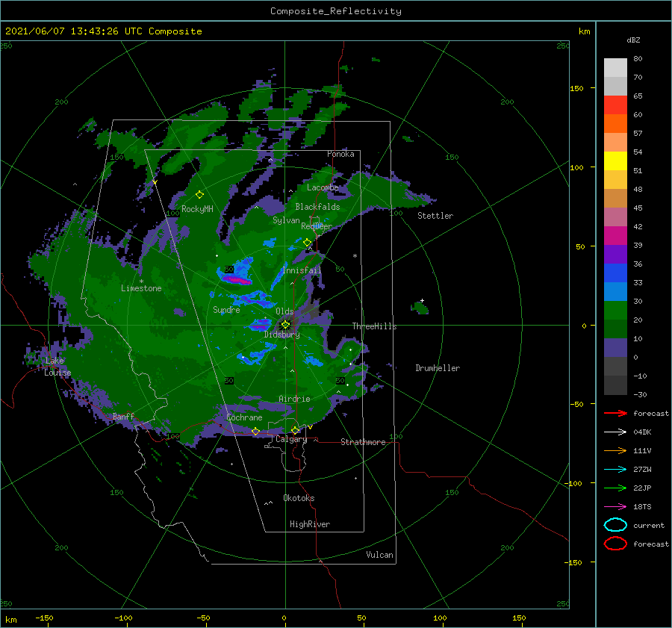Select the Banff label

(123, 416)
